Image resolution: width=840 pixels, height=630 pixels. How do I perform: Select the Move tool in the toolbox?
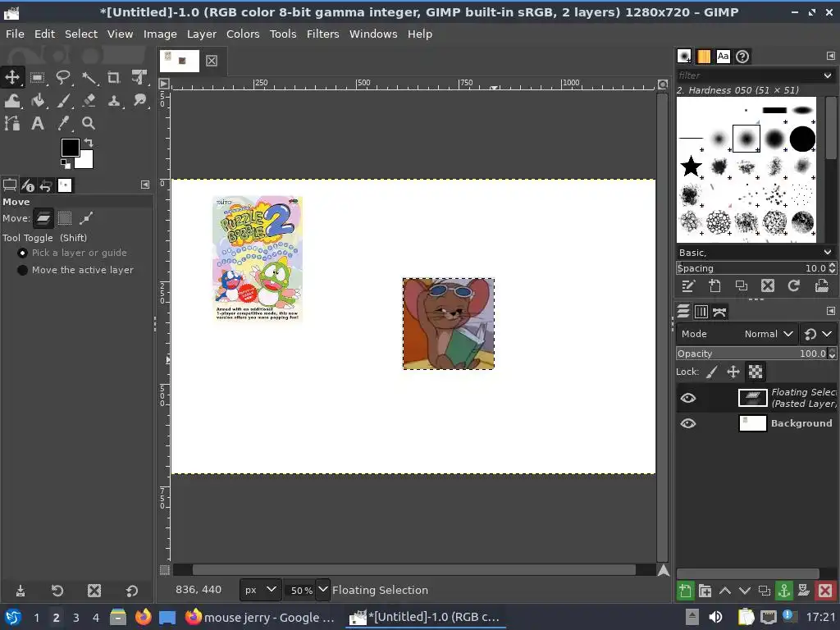[12, 77]
